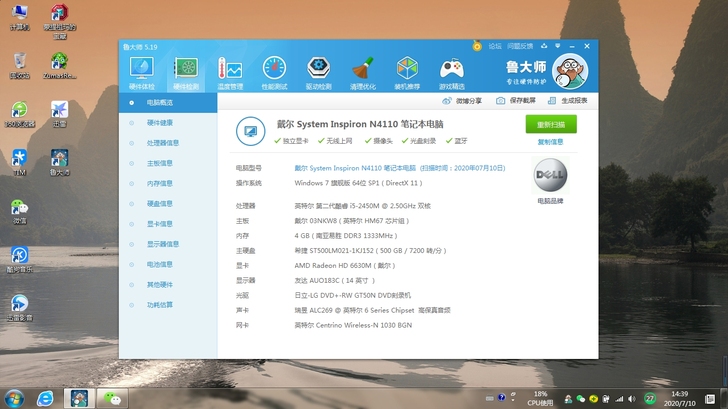Open 电池信息 in the sidebar
Screen dimensions: 728x409
(x=159, y=264)
